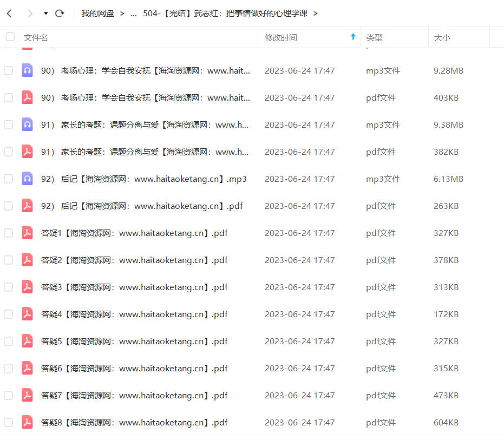Screen dimensions: 504x446
Task: Open the 504-【完结】武志红 breadcrumb folder
Action: (225, 14)
